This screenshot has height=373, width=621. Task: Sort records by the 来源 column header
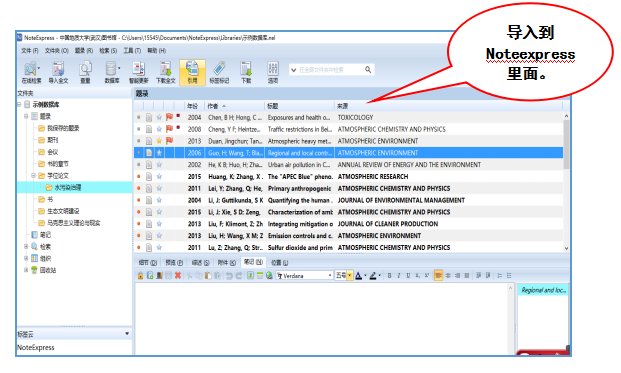click(448, 106)
